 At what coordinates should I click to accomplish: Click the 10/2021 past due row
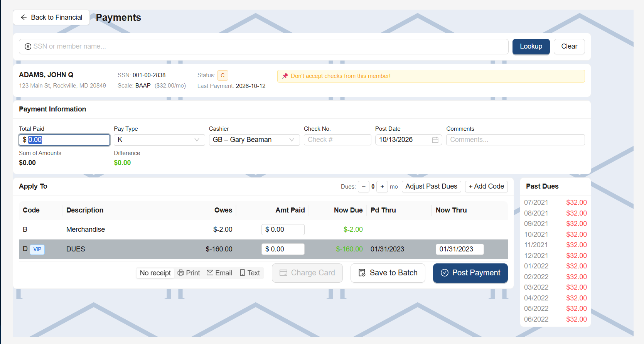(555, 235)
